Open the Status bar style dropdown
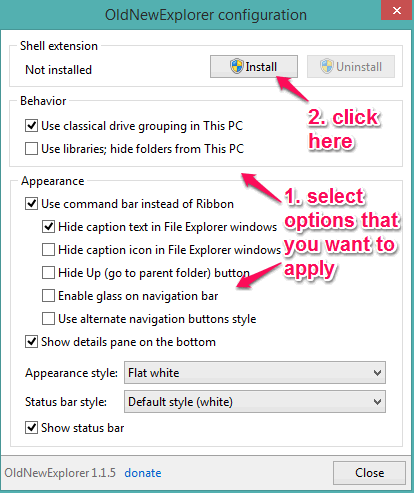The image size is (414, 493). [255, 402]
